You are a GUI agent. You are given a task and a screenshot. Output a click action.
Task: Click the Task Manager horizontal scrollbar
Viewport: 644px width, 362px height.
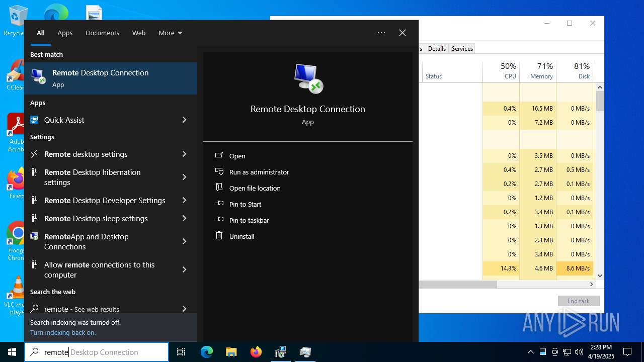[458, 284]
